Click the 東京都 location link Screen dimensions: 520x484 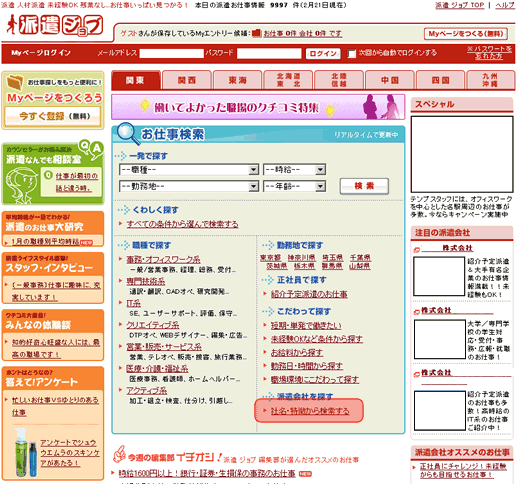[270, 258]
